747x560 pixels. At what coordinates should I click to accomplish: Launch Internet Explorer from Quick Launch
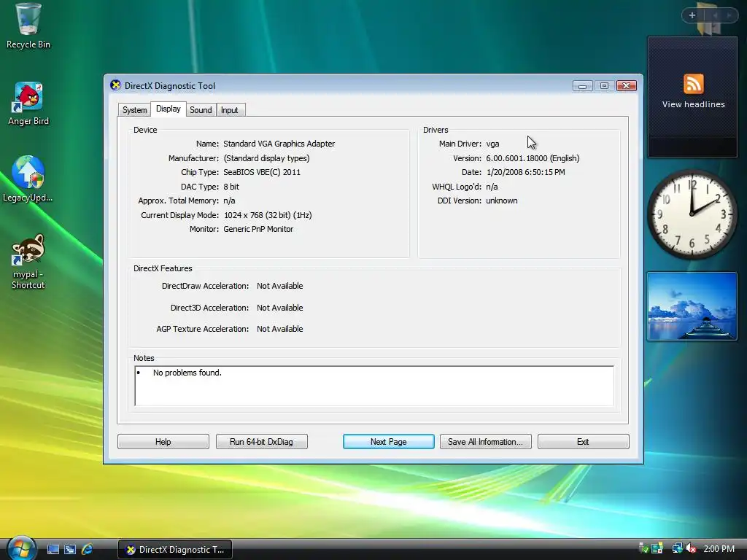pyautogui.click(x=88, y=550)
